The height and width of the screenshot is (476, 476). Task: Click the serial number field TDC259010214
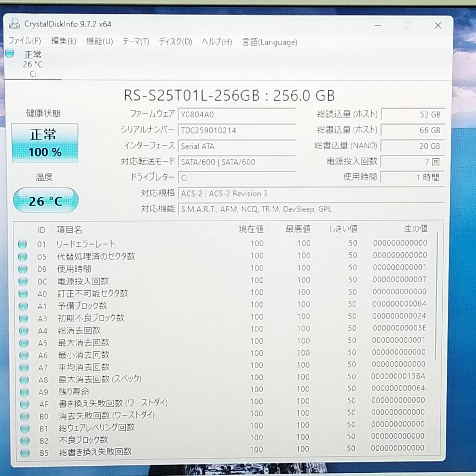237,131
